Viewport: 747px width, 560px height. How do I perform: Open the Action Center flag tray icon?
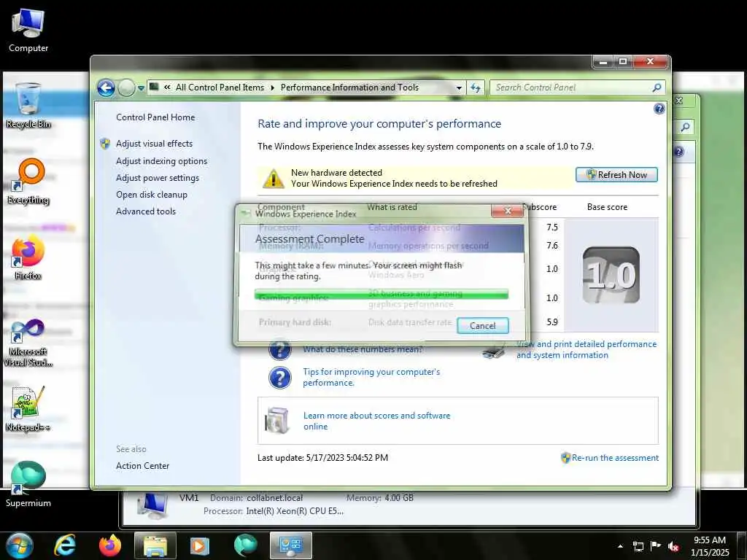(x=656, y=546)
